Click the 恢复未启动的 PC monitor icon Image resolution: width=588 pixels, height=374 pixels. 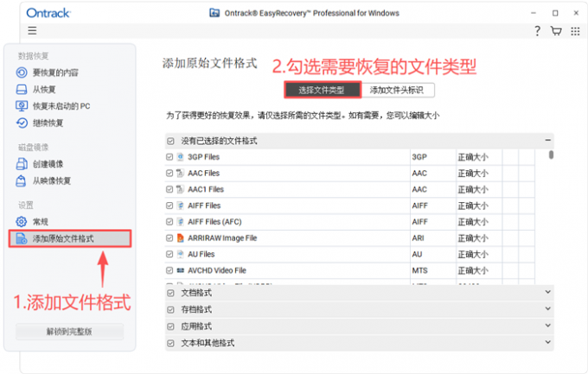pyautogui.click(x=22, y=106)
